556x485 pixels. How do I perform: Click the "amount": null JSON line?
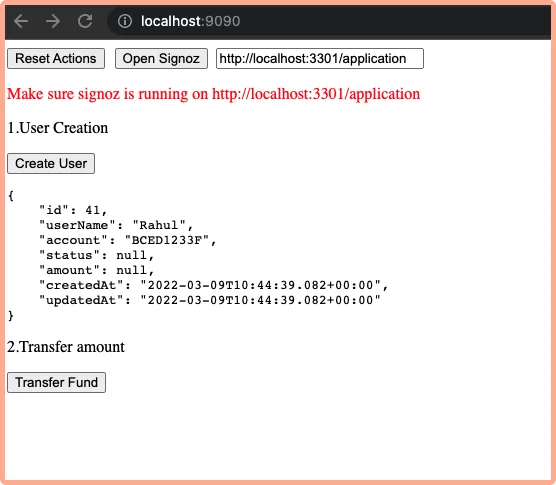click(x=96, y=270)
